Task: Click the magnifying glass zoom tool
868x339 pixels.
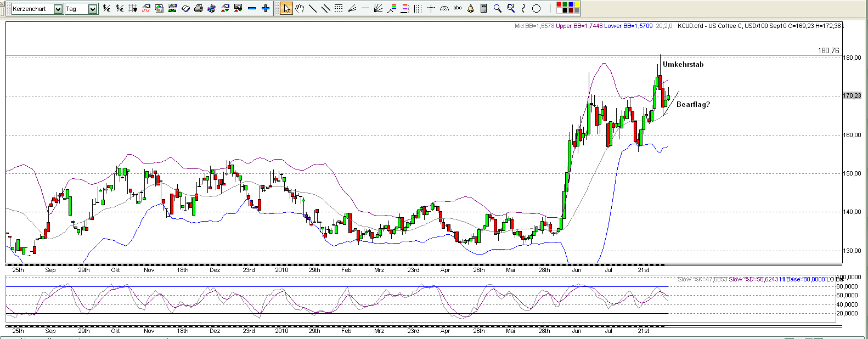Action: pyautogui.click(x=497, y=8)
